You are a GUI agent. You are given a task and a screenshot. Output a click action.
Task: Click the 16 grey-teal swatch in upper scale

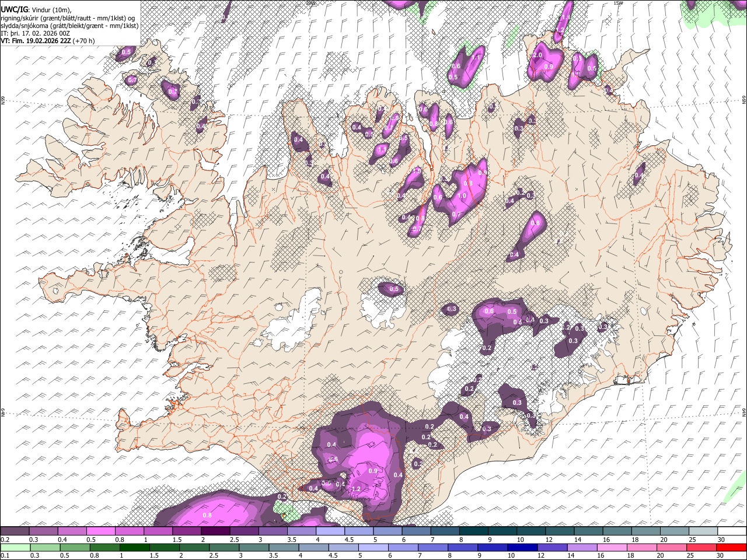tap(617, 531)
